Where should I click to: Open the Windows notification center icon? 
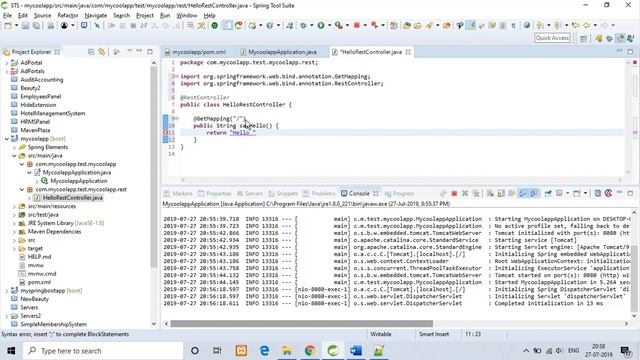(625, 351)
